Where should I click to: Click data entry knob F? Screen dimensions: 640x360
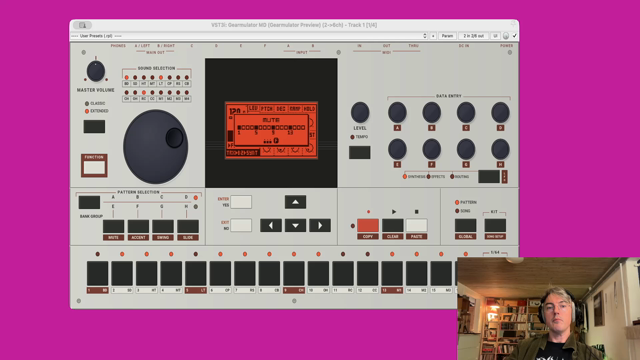(x=431, y=149)
